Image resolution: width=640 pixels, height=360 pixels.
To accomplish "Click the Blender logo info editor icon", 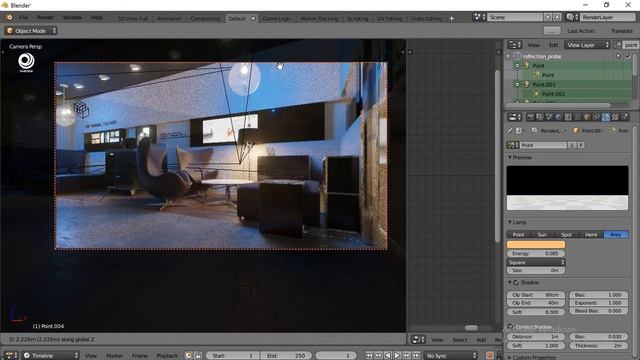I will [x=9, y=18].
